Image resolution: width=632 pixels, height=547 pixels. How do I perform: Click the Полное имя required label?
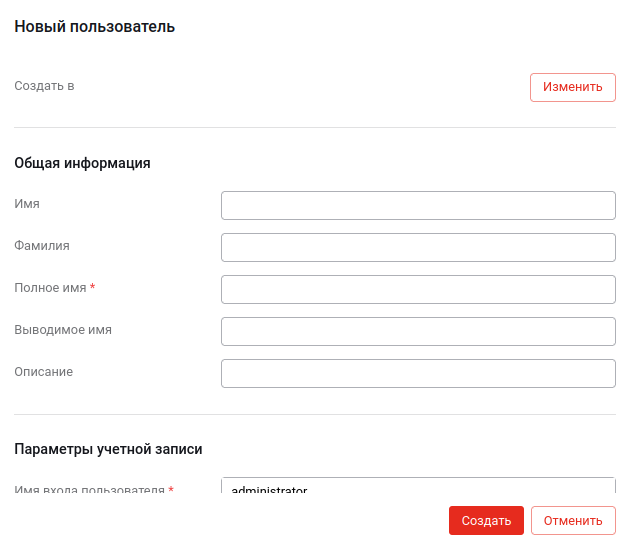(x=50, y=288)
